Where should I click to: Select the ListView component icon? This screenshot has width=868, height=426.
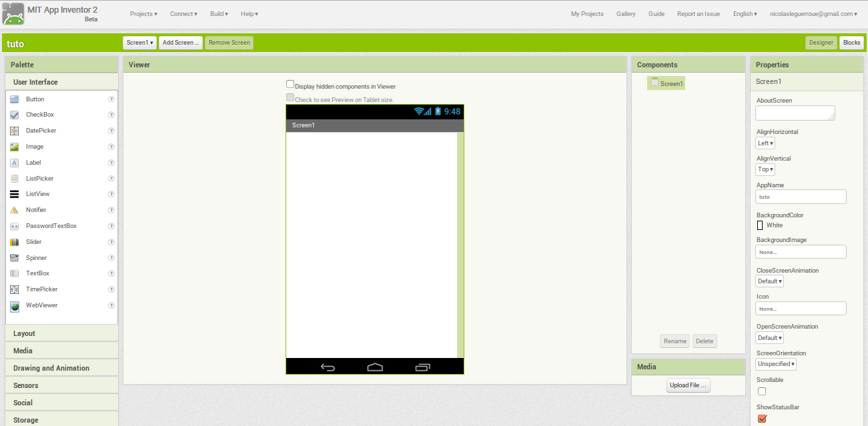pos(14,194)
